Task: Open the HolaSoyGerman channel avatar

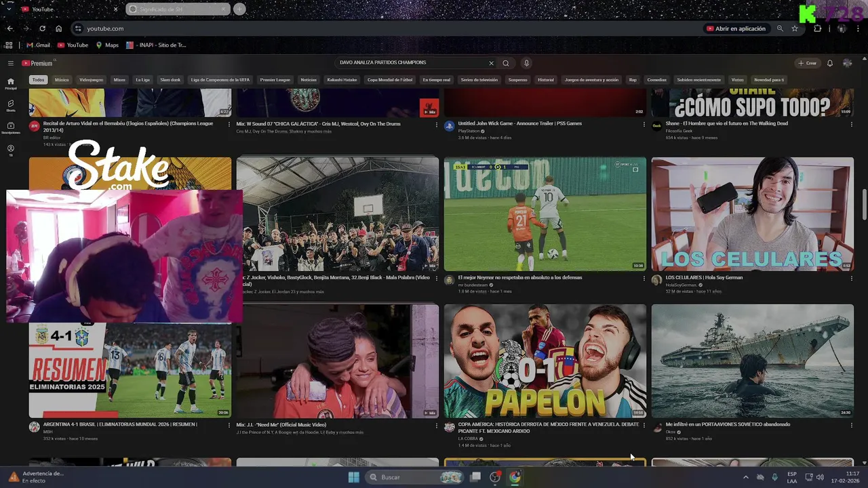Action: click(x=656, y=280)
